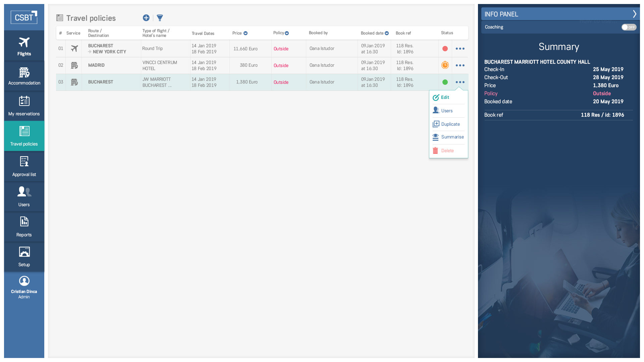Open three-dot menu for Madrid row
Image resolution: width=644 pixels, height=362 pixels.
click(x=460, y=65)
